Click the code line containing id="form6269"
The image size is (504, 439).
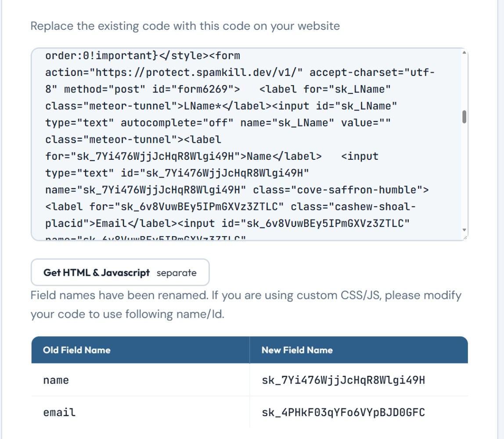218,89
